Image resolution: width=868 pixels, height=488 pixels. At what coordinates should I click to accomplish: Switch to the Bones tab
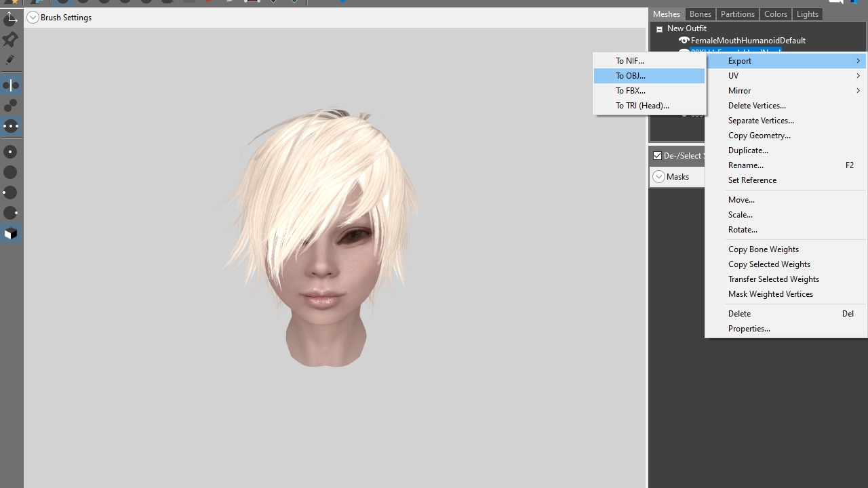point(701,14)
